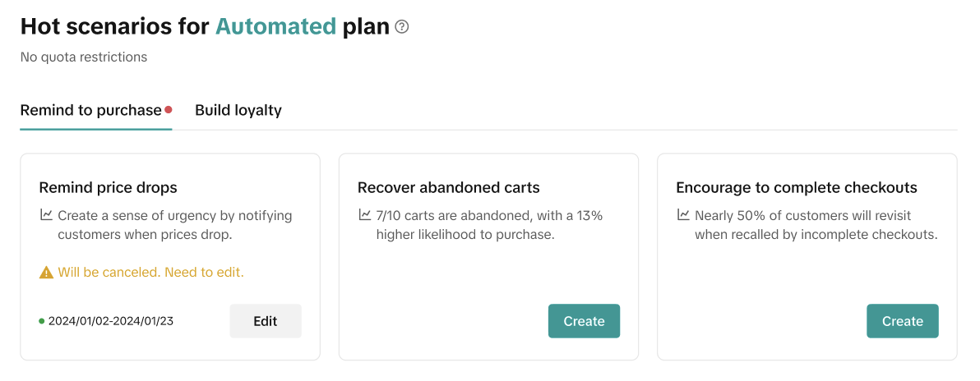Click the 2024/01/02-2024/01/23 date range
The image size is (980, 381).
(111, 321)
